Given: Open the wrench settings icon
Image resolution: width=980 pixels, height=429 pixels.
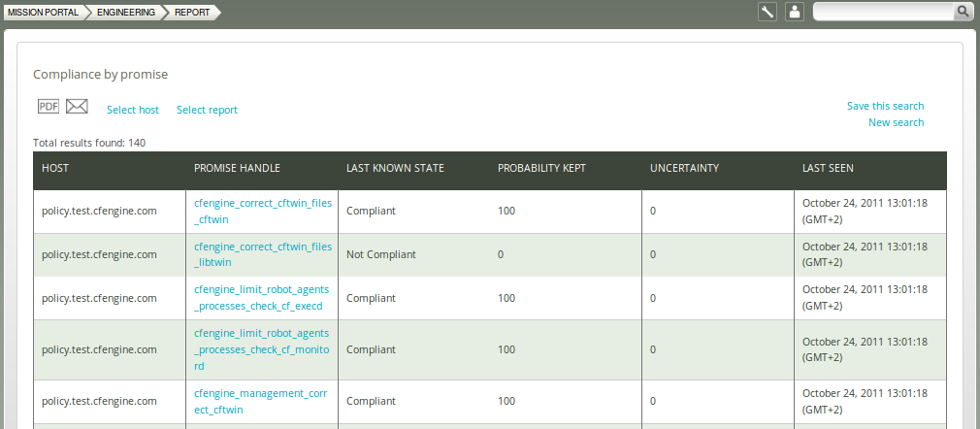Looking at the screenshot, I should coord(767,12).
